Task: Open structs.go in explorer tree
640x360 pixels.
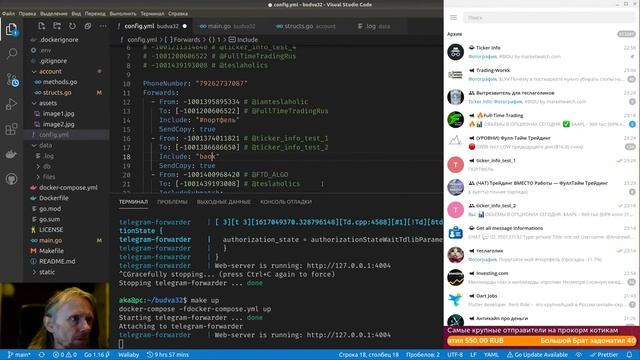Action: pyautogui.click(x=57, y=93)
